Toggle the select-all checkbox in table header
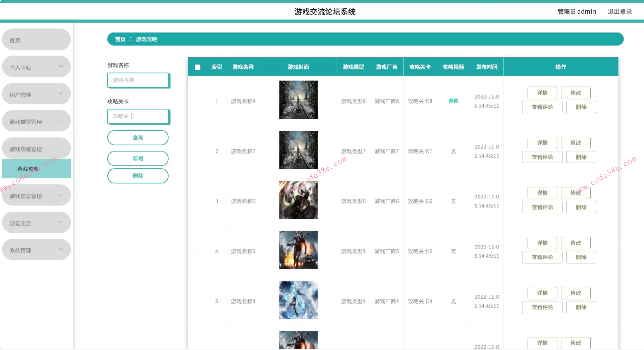The height and width of the screenshot is (350, 644). tap(198, 67)
